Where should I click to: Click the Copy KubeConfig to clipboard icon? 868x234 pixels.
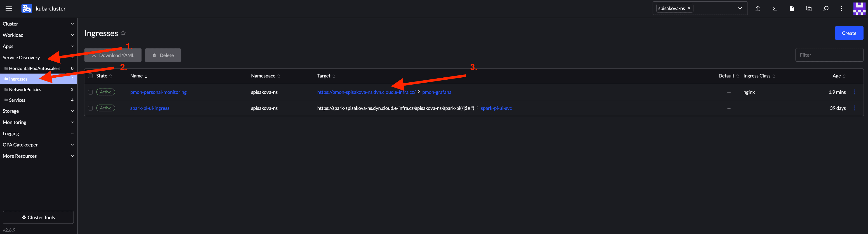pyautogui.click(x=809, y=8)
